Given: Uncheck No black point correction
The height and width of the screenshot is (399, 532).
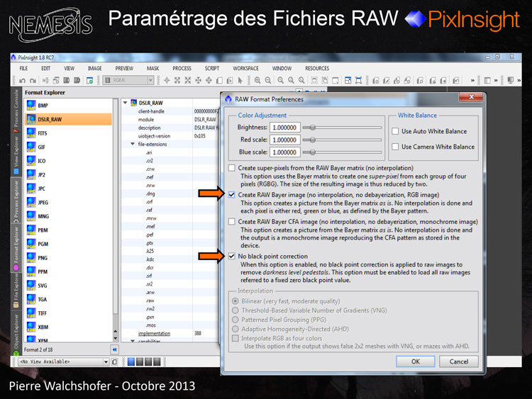Looking at the screenshot, I should pyautogui.click(x=232, y=256).
